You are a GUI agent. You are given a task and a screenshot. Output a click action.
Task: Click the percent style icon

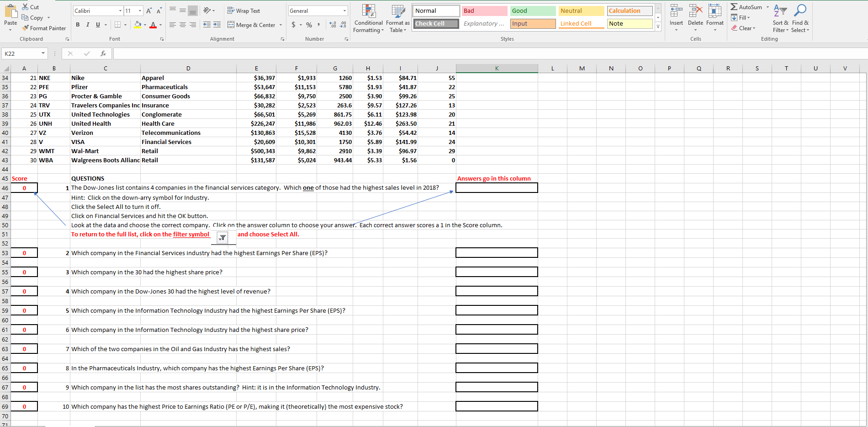pos(309,25)
